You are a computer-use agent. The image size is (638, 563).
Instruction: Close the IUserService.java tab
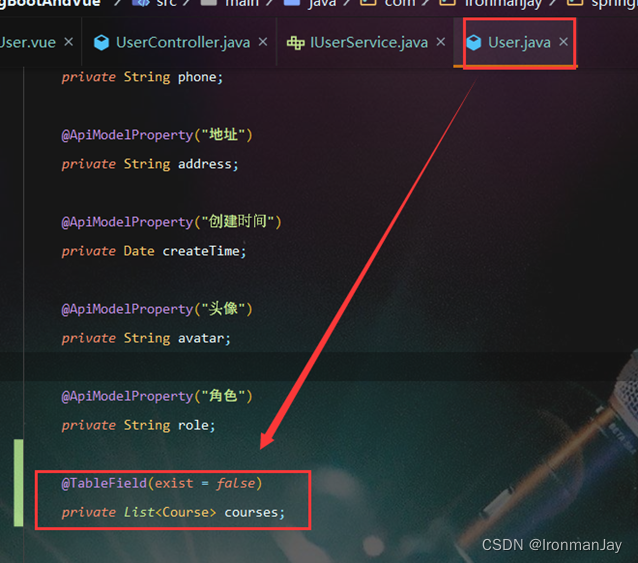[441, 41]
